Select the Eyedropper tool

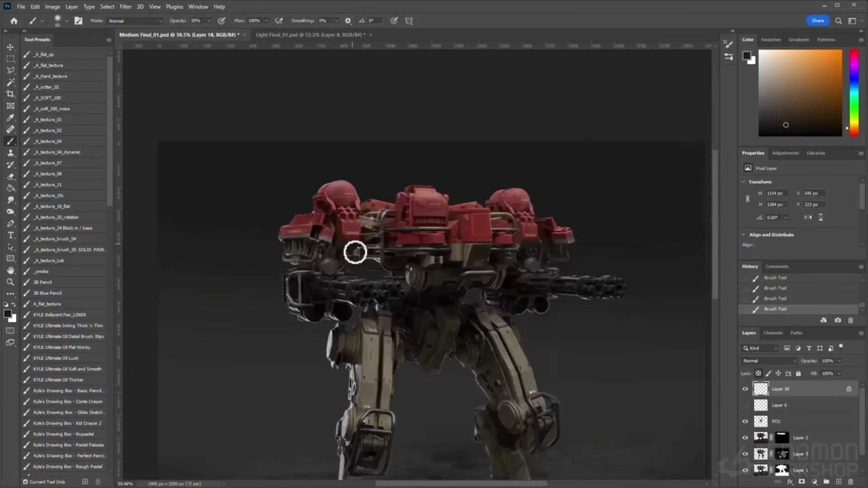(x=10, y=117)
